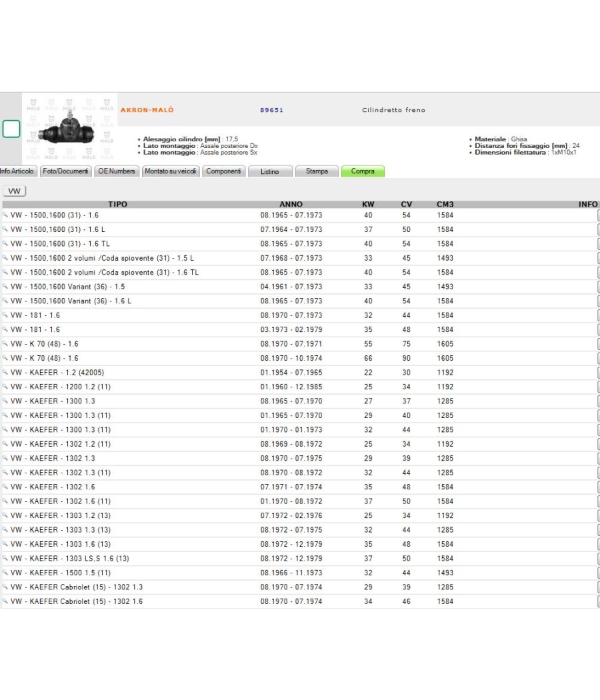The height and width of the screenshot is (700, 600).
Task: Click magnifier icon for KAEFER - 1200 1.2 (11)
Action: (x=5, y=387)
